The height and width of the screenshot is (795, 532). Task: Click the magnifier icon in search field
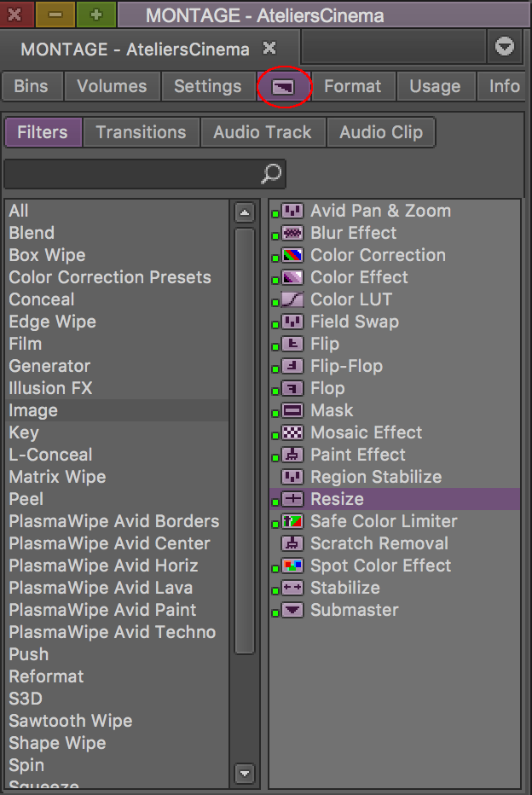[x=270, y=174]
